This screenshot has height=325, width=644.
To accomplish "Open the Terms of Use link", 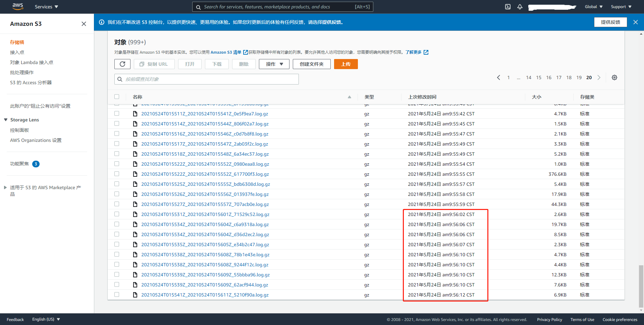I will pyautogui.click(x=582, y=320).
